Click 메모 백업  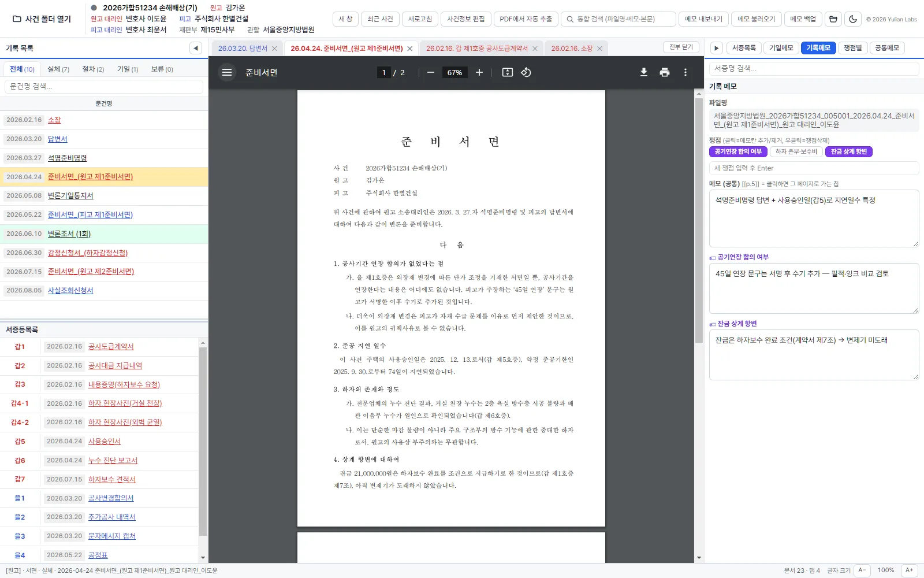tap(803, 19)
